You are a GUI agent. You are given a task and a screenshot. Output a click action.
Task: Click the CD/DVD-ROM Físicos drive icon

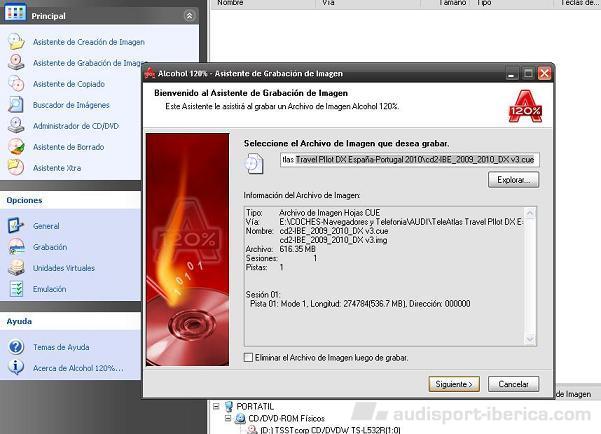(240, 418)
